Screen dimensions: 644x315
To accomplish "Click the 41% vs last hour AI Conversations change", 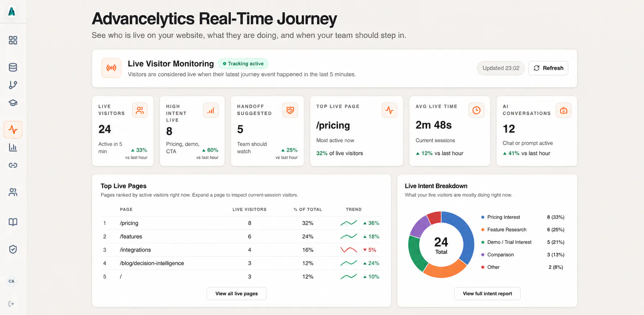I will [x=526, y=153].
